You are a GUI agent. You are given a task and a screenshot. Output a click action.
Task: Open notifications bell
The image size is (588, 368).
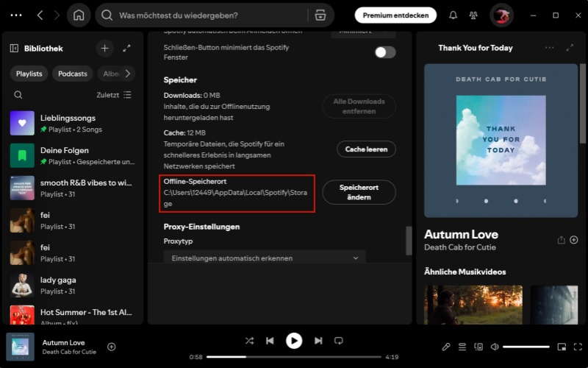[x=453, y=15]
